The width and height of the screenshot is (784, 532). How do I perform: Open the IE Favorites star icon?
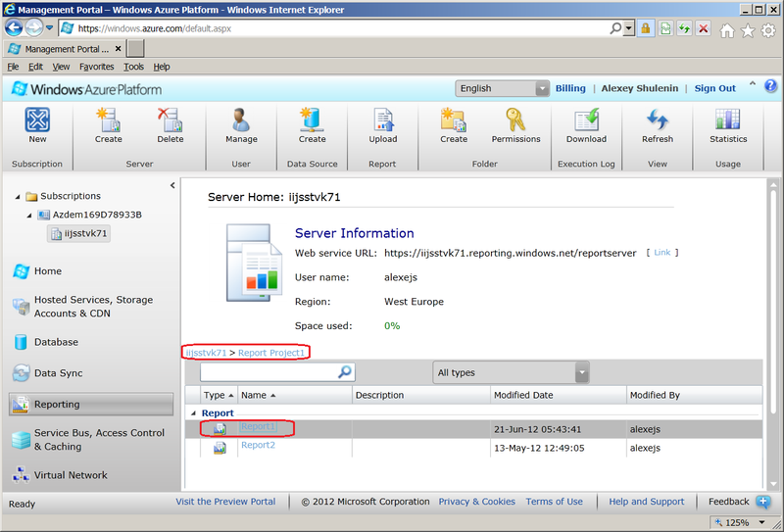click(x=748, y=31)
